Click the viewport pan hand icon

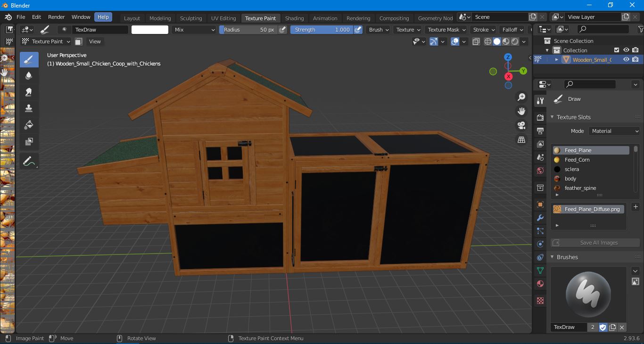point(521,111)
